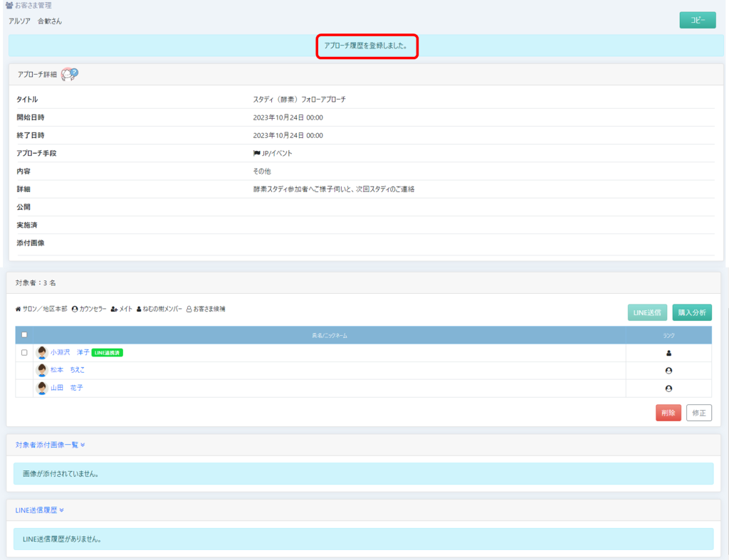
Task: Click the お客さま管理 people icon
Action: [9, 6]
